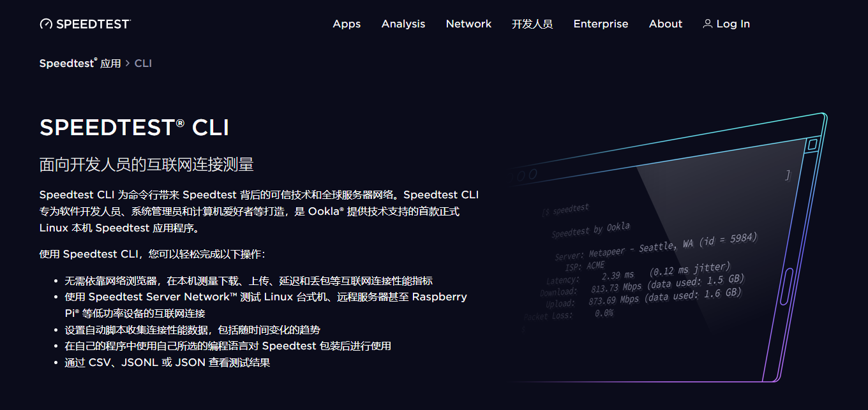This screenshot has width=868, height=410.
Task: Click the breadcrumb chevron separator arrow
Action: click(128, 63)
